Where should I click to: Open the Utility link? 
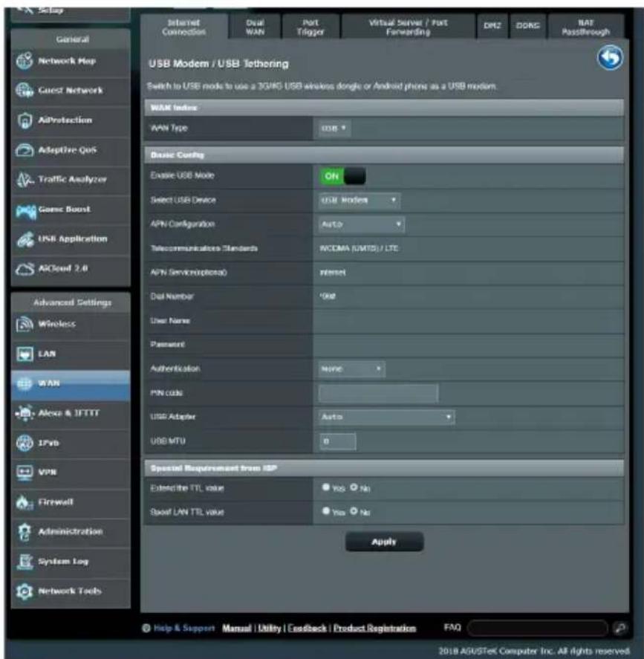point(270,629)
